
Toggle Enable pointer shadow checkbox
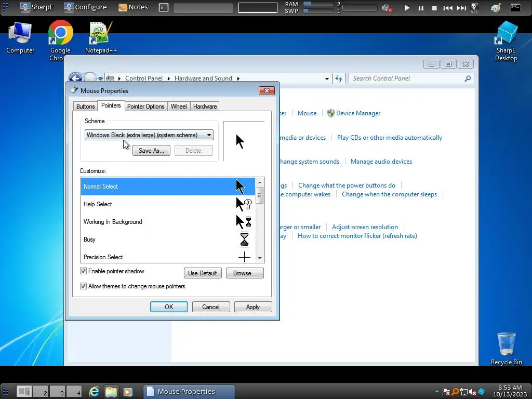83,271
